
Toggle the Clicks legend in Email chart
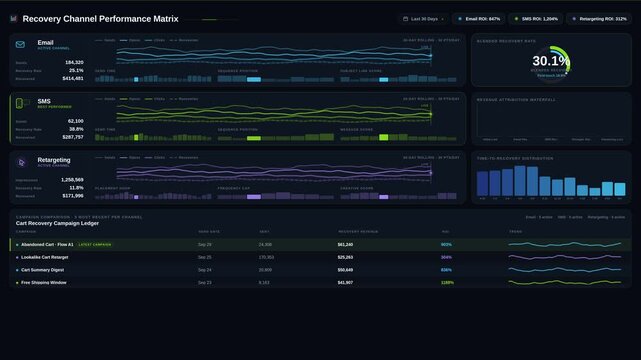(155, 40)
